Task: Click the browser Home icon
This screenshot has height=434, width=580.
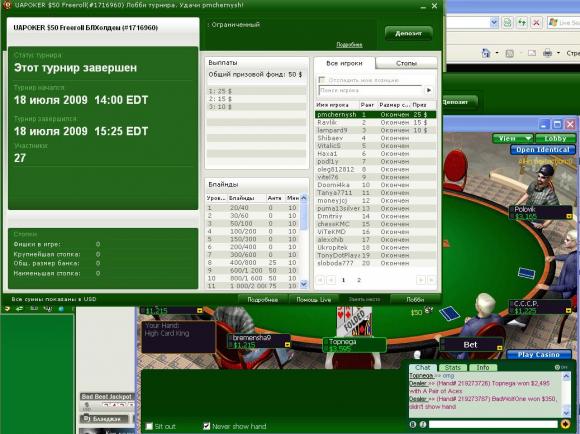Action: 486,53
